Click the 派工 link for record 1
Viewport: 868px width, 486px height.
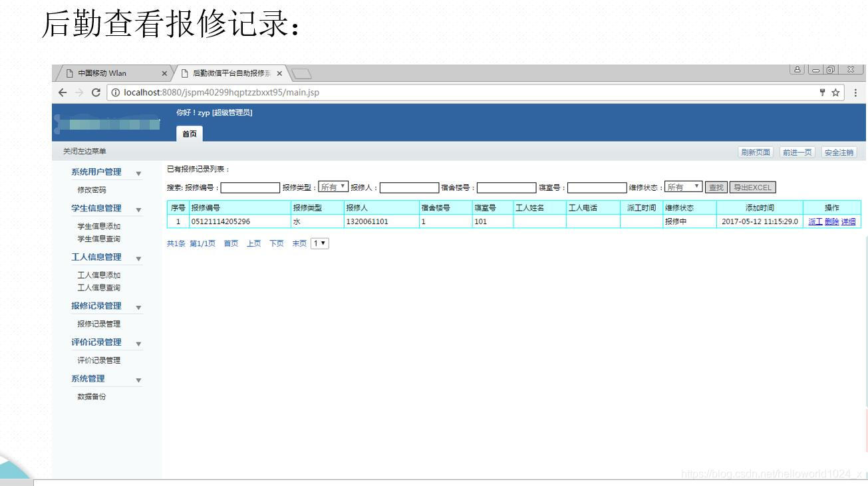pyautogui.click(x=815, y=222)
